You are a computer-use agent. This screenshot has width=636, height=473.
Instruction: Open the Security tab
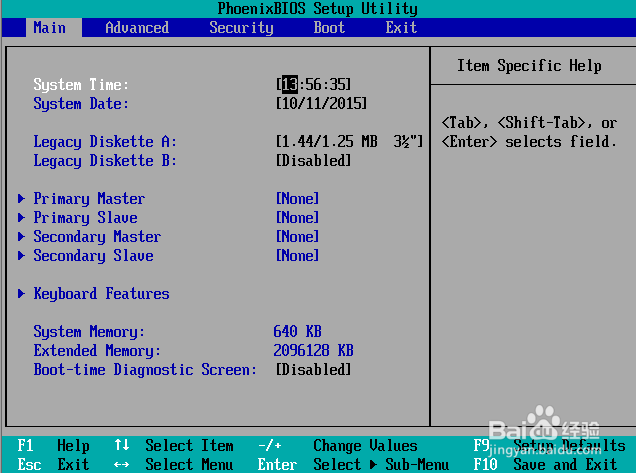tap(241, 28)
